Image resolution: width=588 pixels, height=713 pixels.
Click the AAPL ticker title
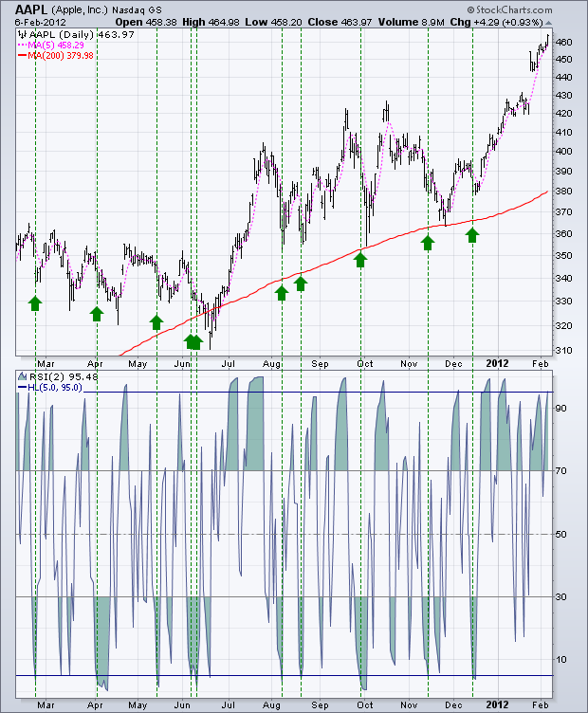(x=31, y=9)
